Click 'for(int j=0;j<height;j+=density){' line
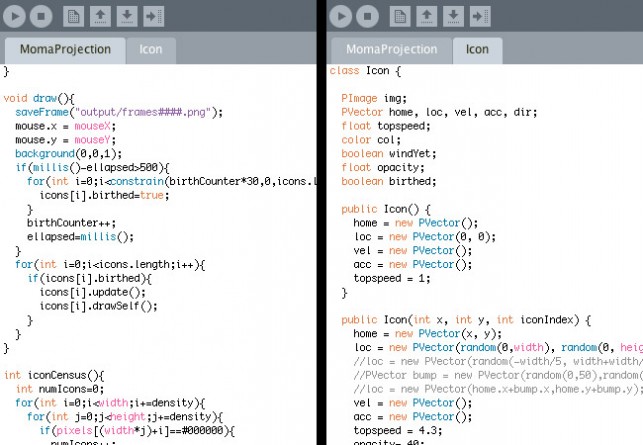643x445 pixels. coord(125,417)
